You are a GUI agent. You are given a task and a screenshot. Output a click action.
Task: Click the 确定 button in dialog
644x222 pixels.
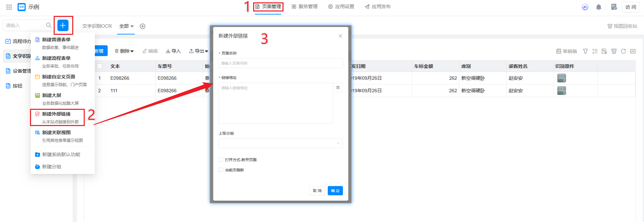click(x=335, y=191)
